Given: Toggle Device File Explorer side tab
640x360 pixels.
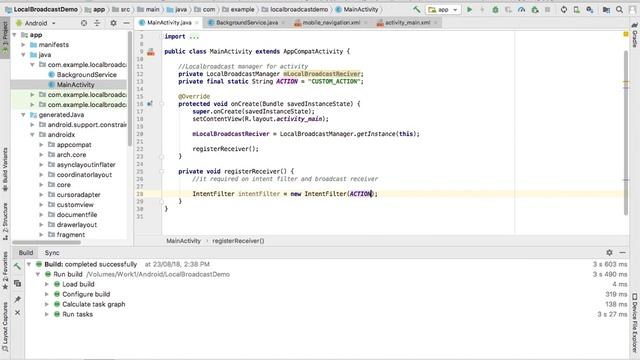Looking at the screenshot, I should [x=635, y=322].
